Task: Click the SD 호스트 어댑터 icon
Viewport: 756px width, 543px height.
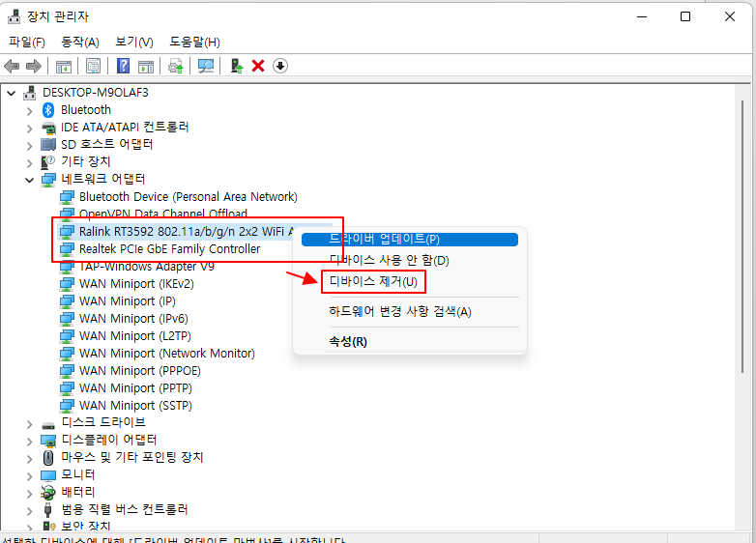Action: 48,145
